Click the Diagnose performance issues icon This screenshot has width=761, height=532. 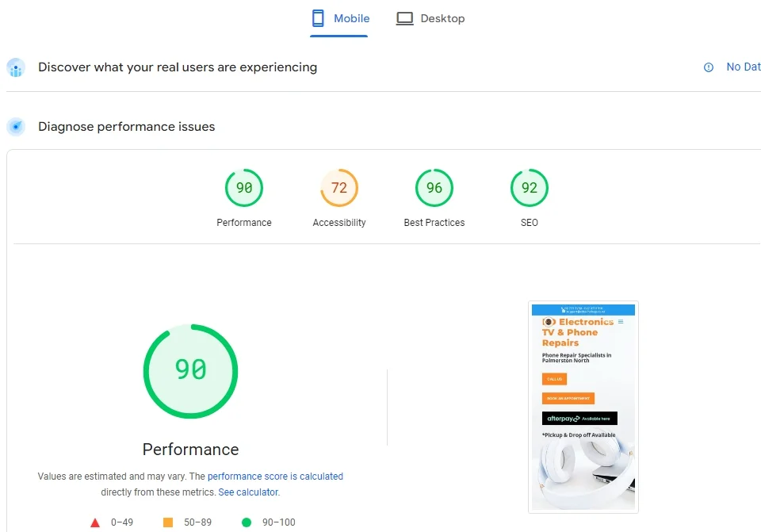pyautogui.click(x=16, y=127)
